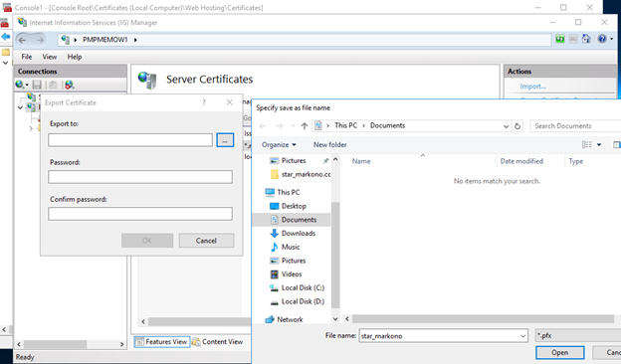
Task: Click the Search Documents box
Action: tap(575, 126)
